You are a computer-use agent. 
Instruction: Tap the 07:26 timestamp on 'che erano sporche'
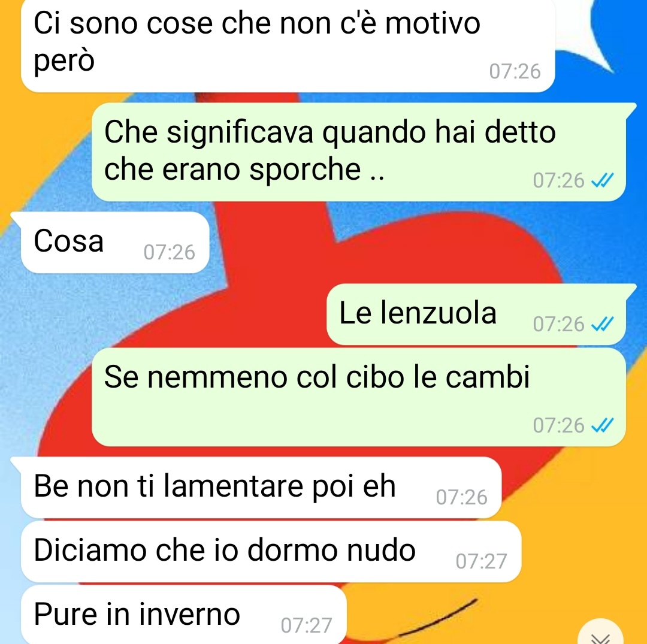[559, 180]
